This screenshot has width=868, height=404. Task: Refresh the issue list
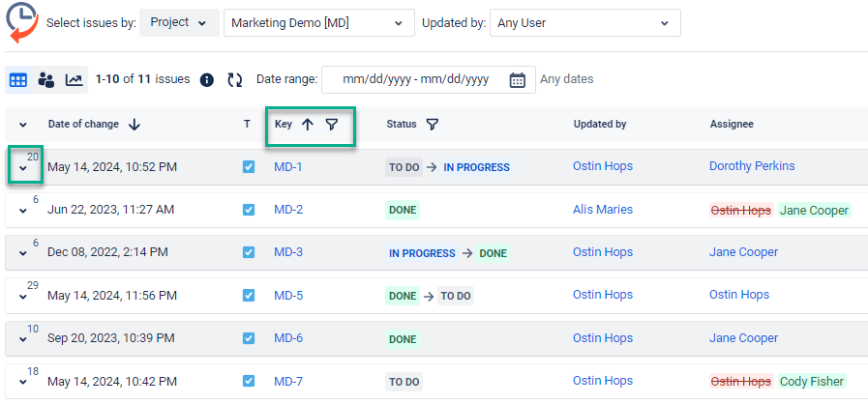click(x=234, y=80)
